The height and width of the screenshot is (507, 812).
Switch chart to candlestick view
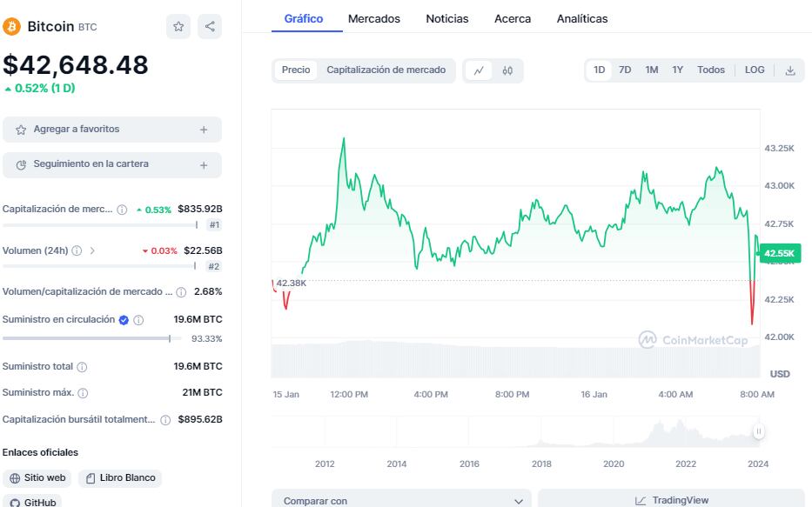(x=508, y=70)
